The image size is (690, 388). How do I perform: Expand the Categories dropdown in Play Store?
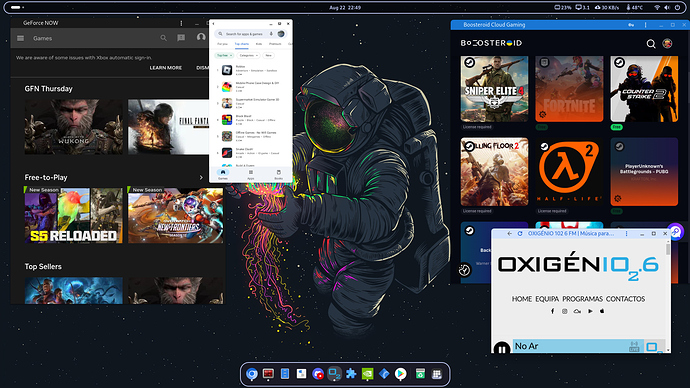pos(249,55)
